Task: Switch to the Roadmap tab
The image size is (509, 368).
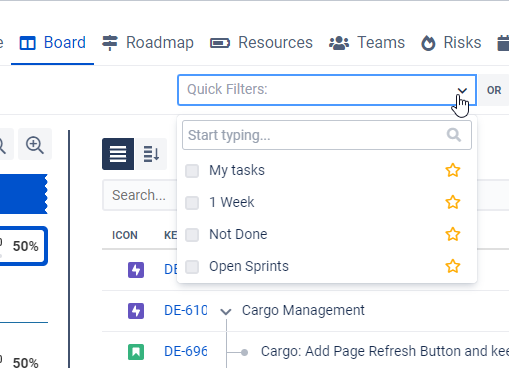Action: pos(148,43)
